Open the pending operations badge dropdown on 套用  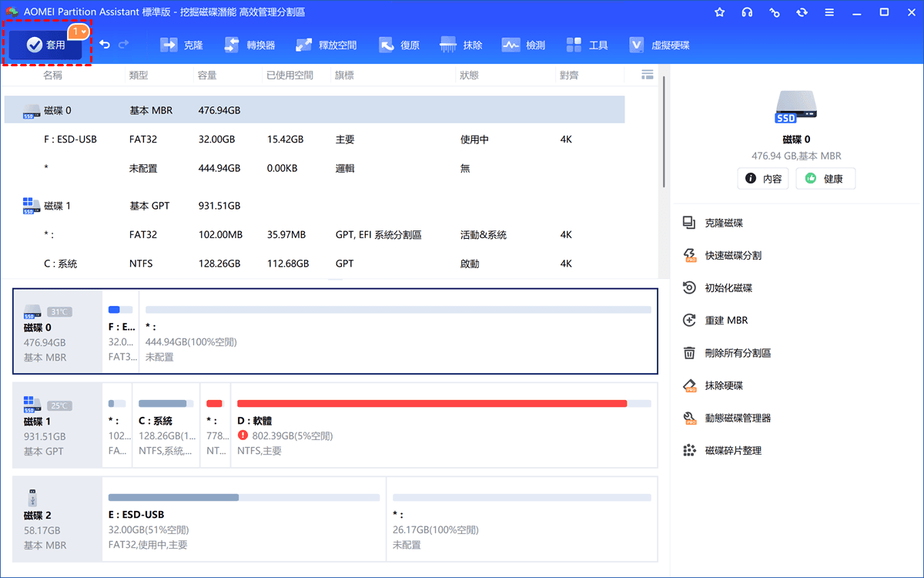(79, 32)
